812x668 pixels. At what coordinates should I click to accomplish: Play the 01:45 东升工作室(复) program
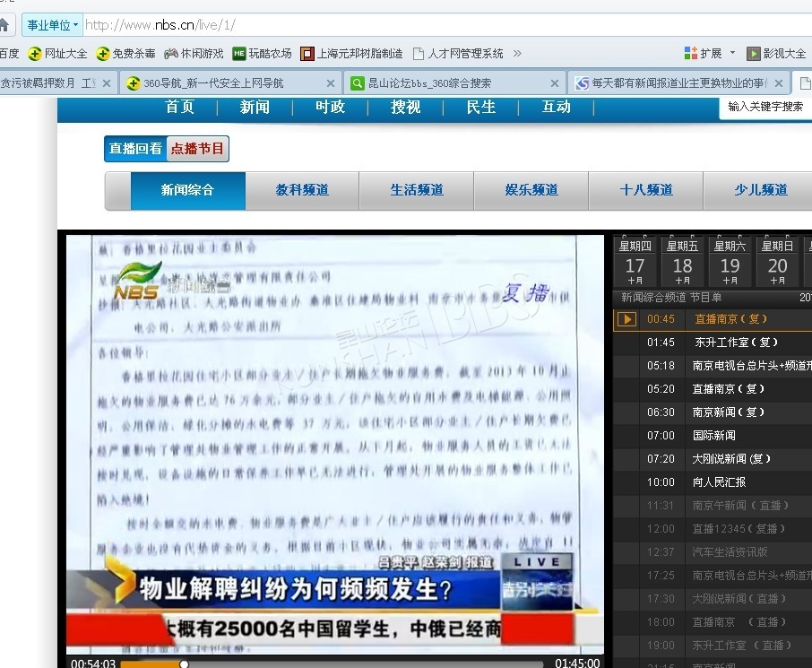click(713, 343)
